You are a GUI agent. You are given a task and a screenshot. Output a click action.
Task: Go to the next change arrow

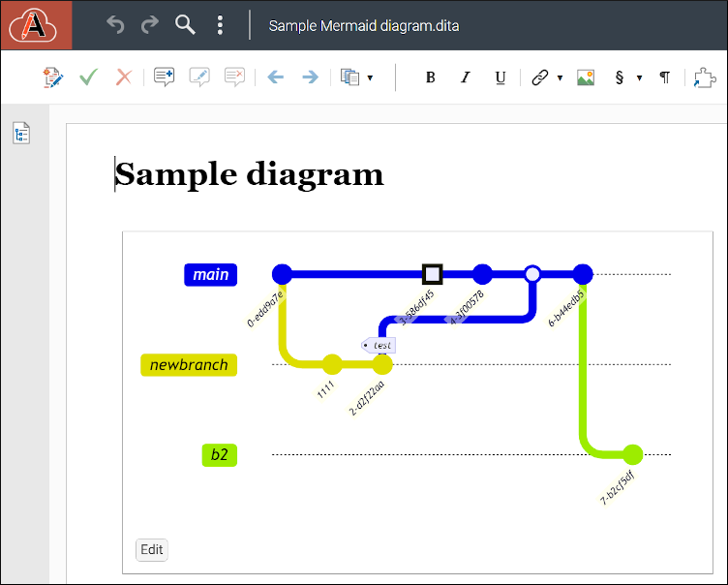[x=310, y=77]
